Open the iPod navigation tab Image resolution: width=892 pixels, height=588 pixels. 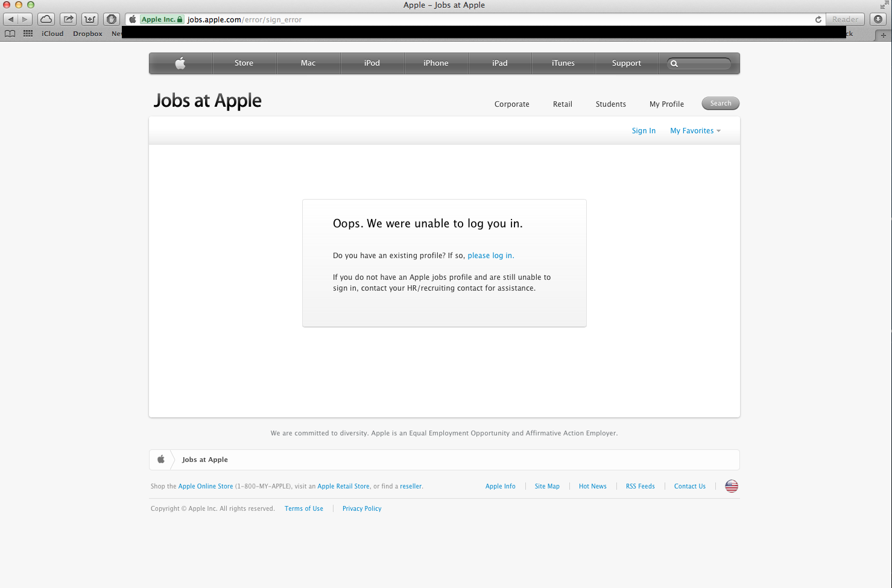(372, 63)
